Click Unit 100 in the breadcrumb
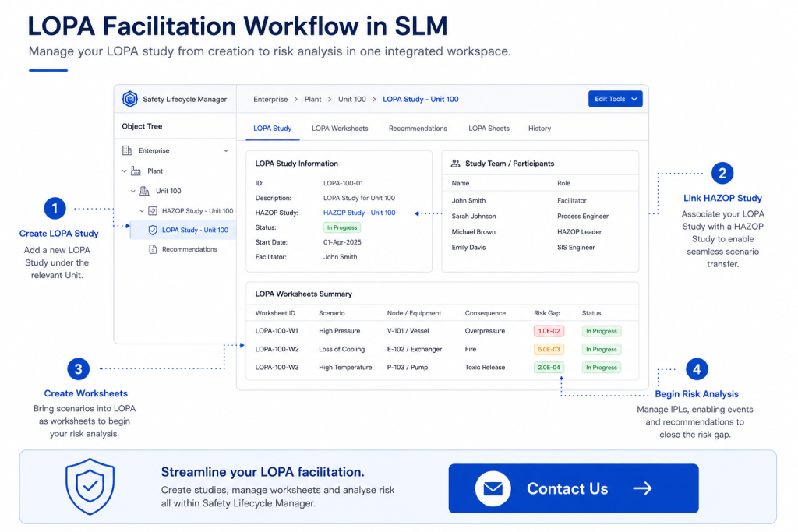The height and width of the screenshot is (532, 798). [x=351, y=99]
